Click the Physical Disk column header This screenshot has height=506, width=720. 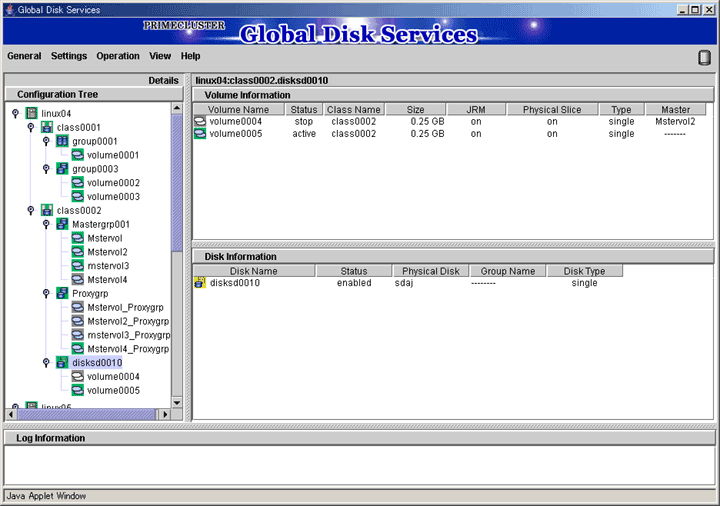click(x=431, y=271)
